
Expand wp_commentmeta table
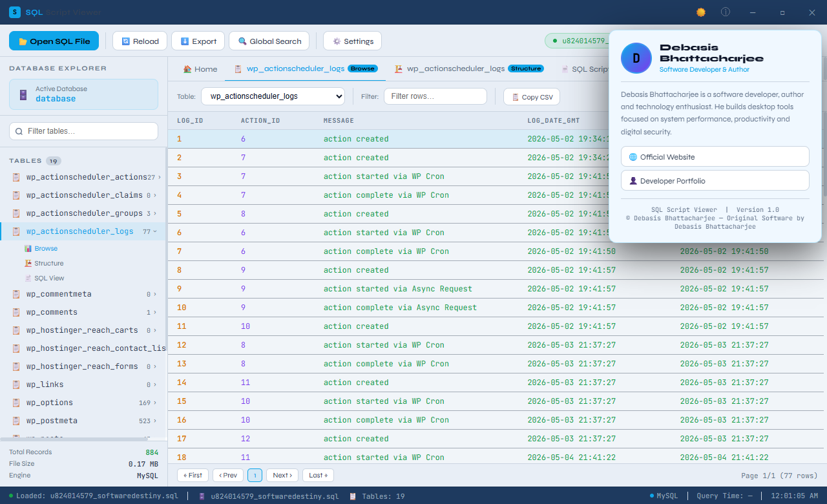point(156,294)
